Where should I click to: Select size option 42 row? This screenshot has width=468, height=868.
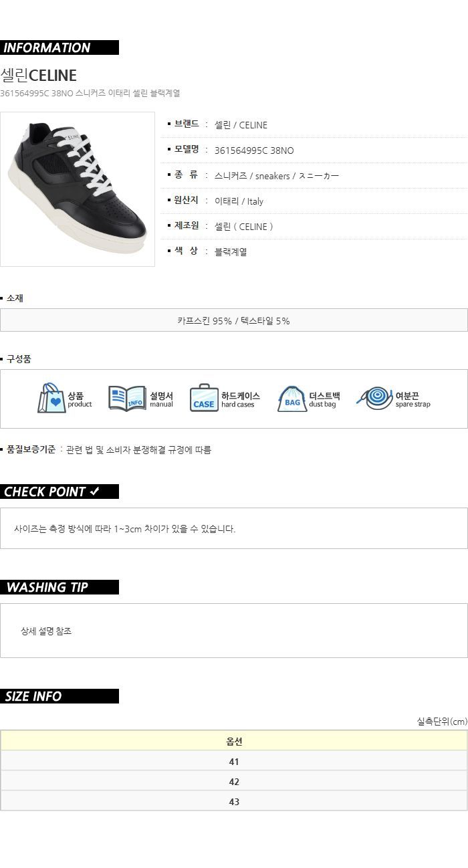pyautogui.click(x=234, y=782)
